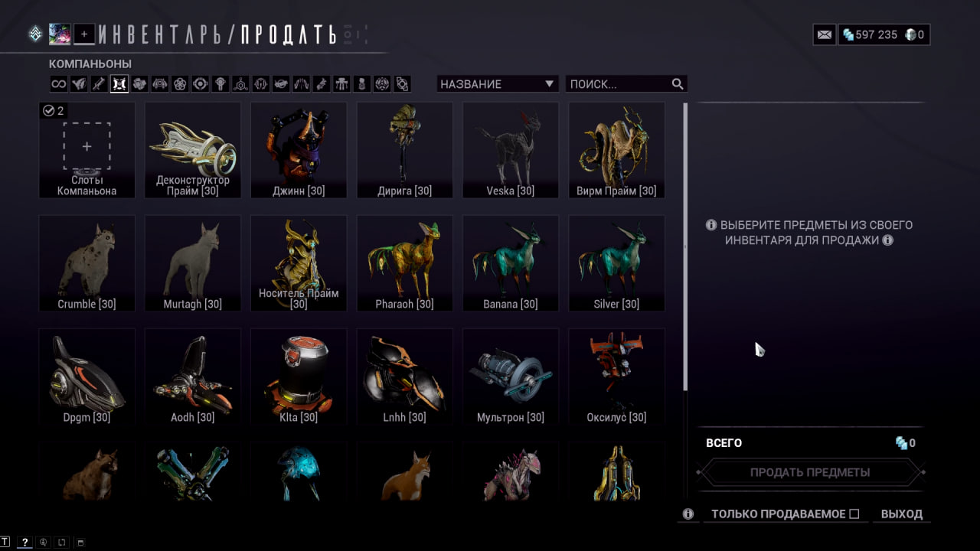
Task: Click the player avatar glyph icon
Action: click(60, 34)
